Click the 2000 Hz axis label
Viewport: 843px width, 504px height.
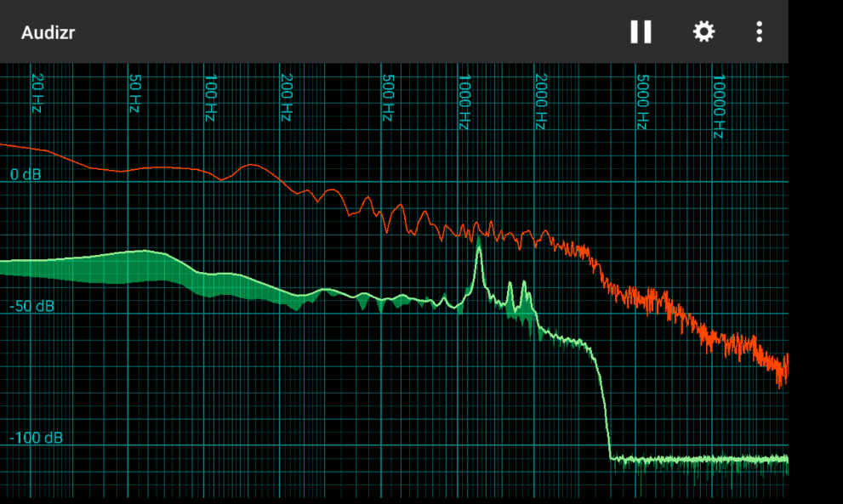(540, 101)
